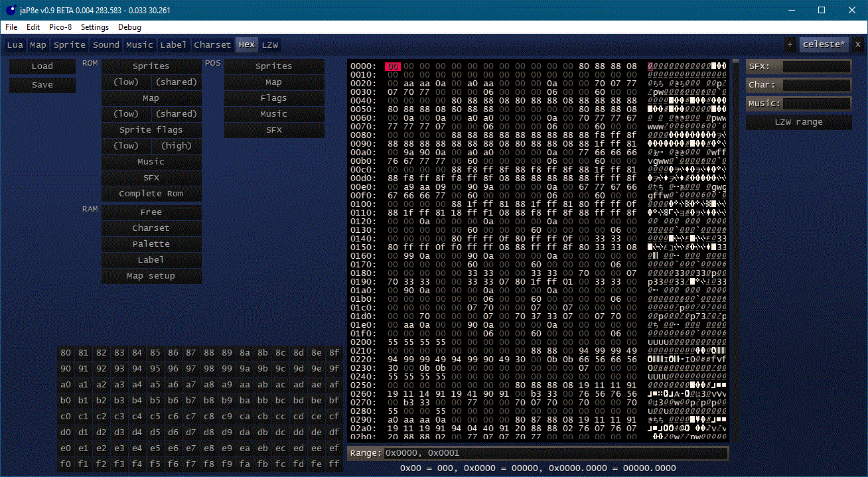Jump to Sprites in the POS column
Screen dimensions: 868x477
[x=275, y=66]
